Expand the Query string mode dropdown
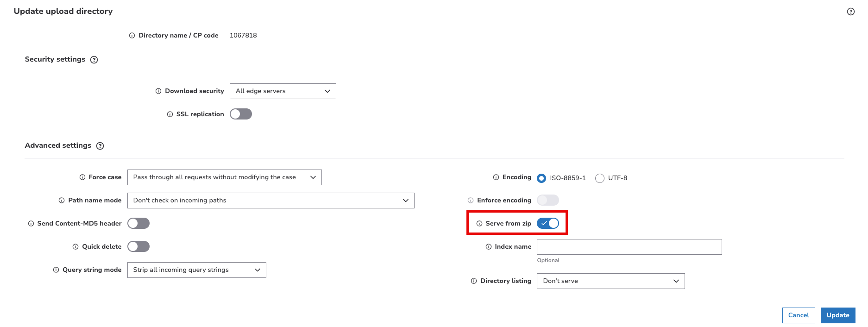 pos(196,270)
